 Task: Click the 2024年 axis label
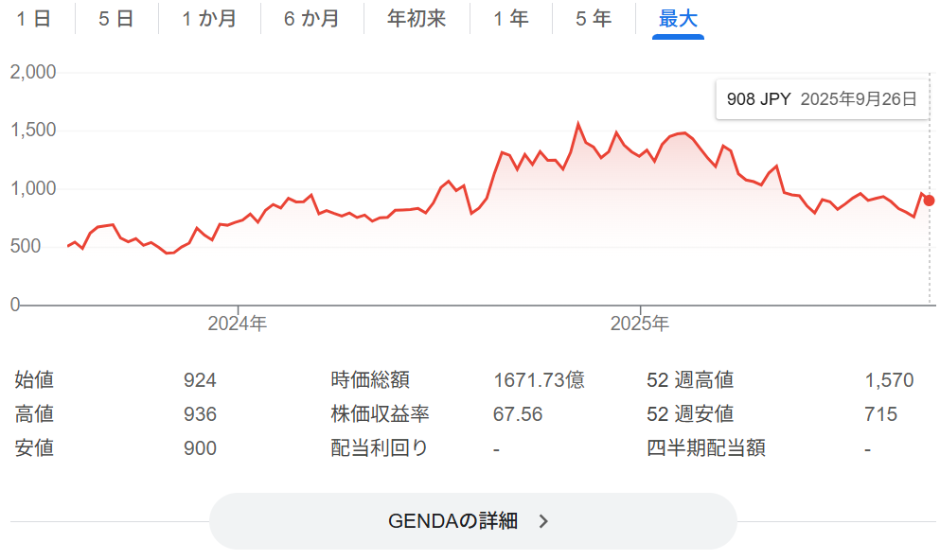click(238, 324)
